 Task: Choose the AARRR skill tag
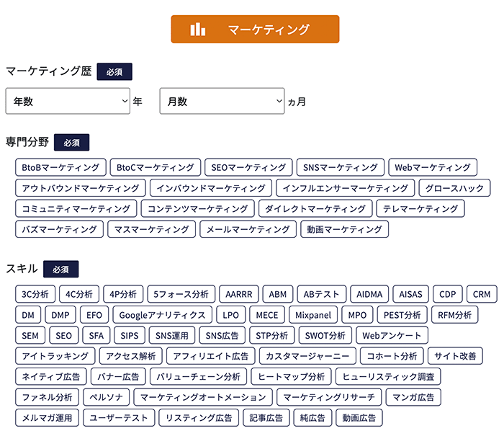coord(239,294)
